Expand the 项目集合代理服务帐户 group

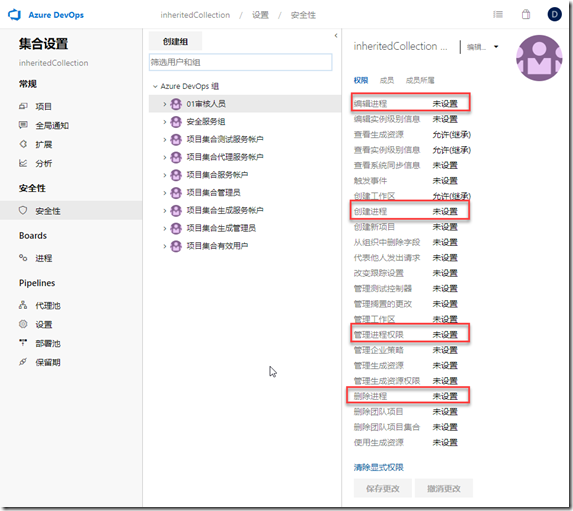pyautogui.click(x=164, y=157)
